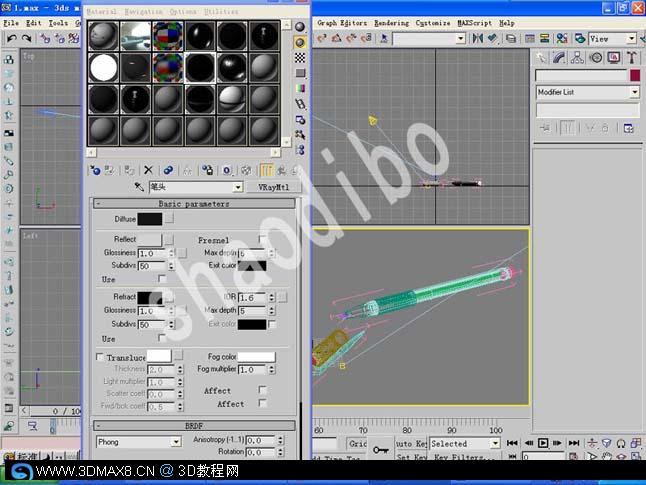
Task: Click the Reflect map button beside swatch
Action: 169,239
